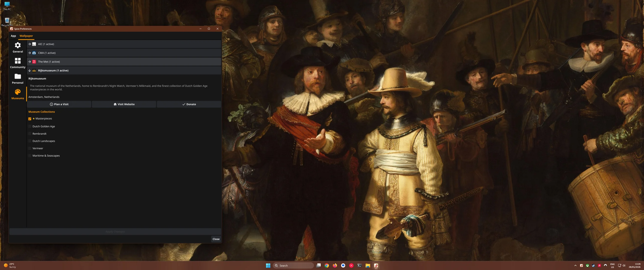Click the CMA museum logo icon
This screenshot has height=270, width=644.
pos(34,53)
